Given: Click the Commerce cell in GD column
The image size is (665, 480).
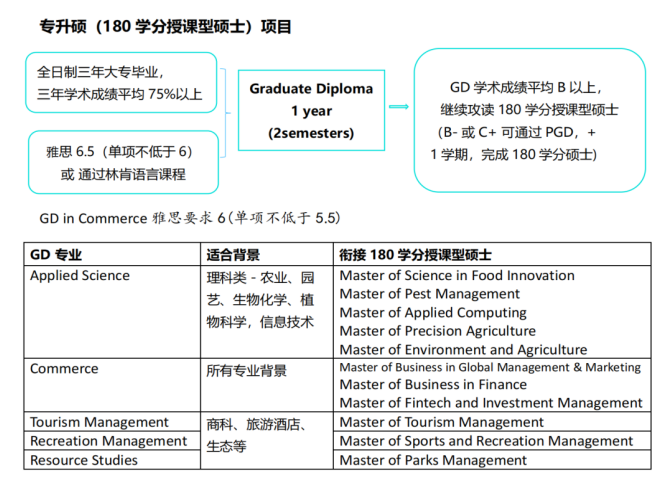Looking at the screenshot, I should (x=64, y=369).
